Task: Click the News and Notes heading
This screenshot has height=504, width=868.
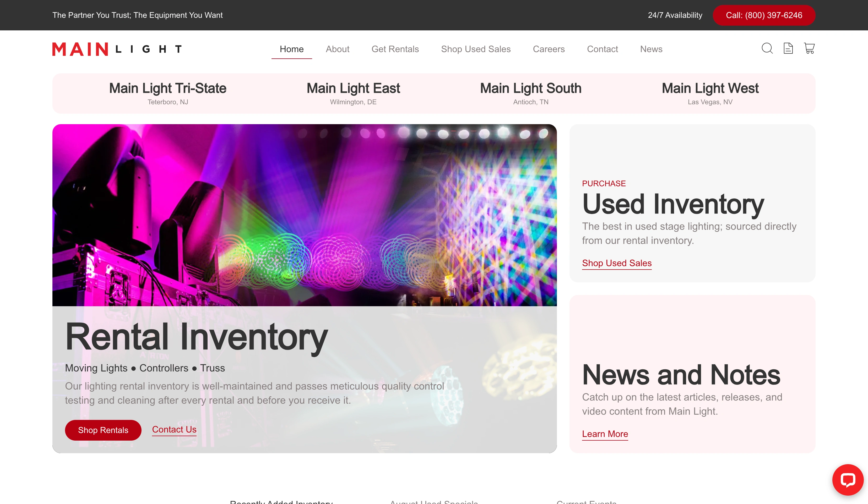Action: 681,375
